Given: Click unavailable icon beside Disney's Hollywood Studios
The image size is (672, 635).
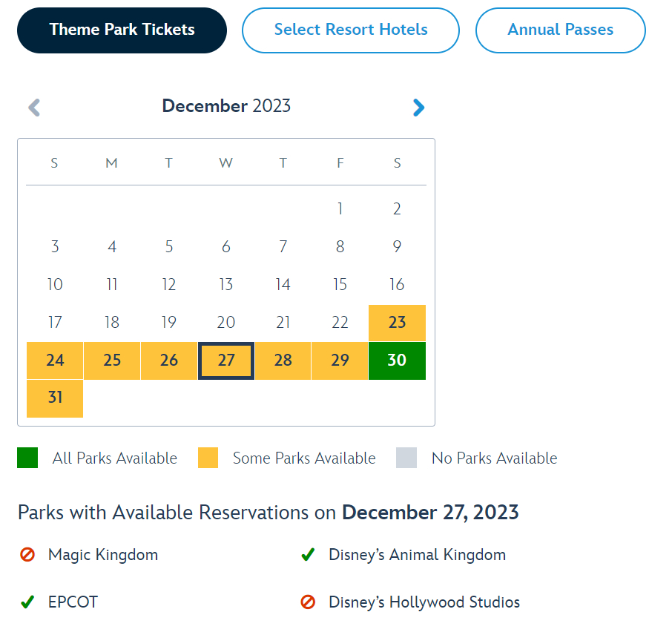Looking at the screenshot, I should 308,602.
